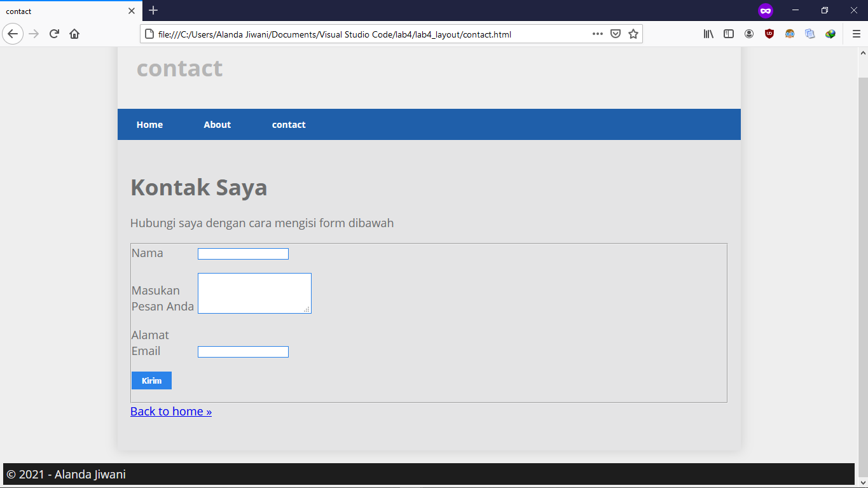Click the face-with-glasses extension icon
This screenshot has height=488, width=868.
pos(790,34)
